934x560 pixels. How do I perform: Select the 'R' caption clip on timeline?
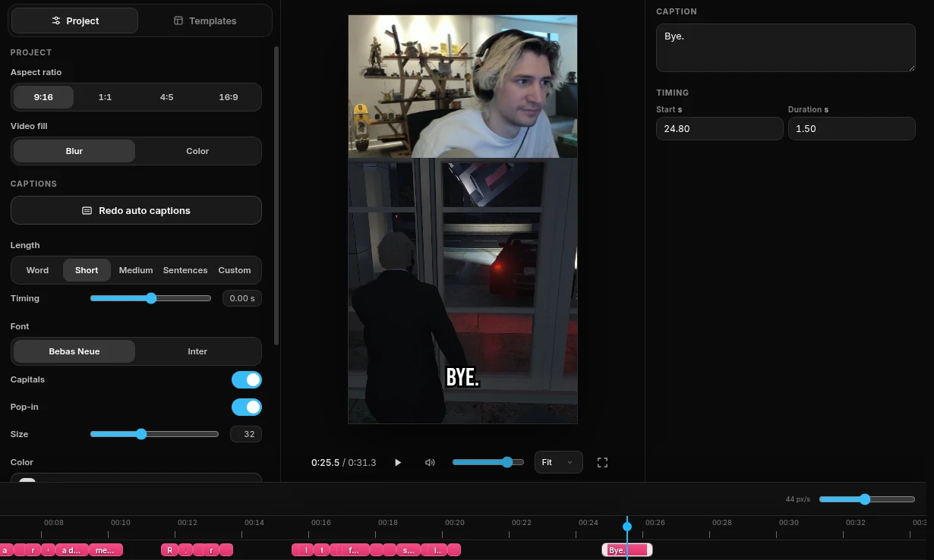click(x=169, y=550)
